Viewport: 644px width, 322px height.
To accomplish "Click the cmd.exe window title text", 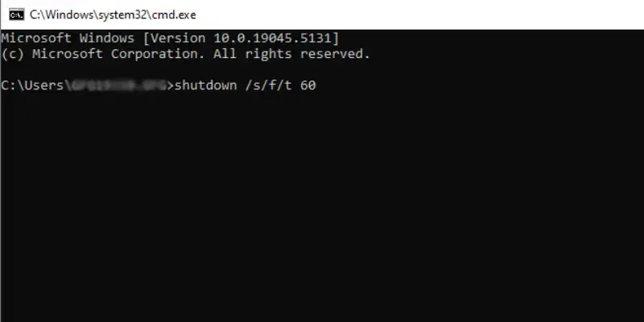I will click(x=113, y=14).
